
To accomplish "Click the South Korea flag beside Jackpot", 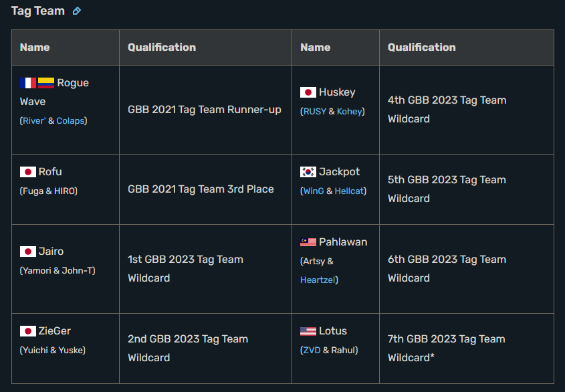I will pyautogui.click(x=308, y=172).
